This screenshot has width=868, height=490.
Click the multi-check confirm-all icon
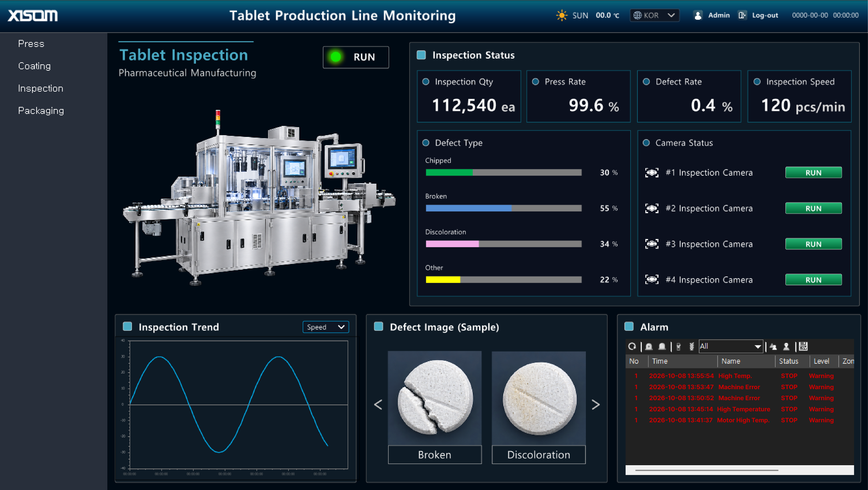coord(691,346)
